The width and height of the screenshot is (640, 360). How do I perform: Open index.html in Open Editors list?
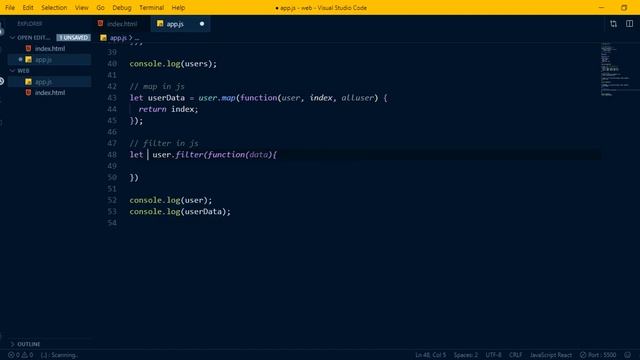click(49, 49)
